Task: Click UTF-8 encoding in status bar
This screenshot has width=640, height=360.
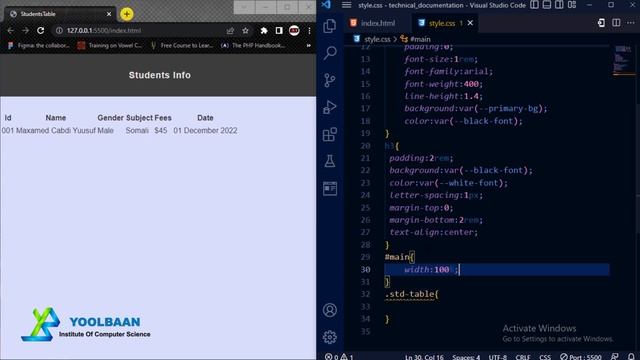Action: [x=498, y=357]
